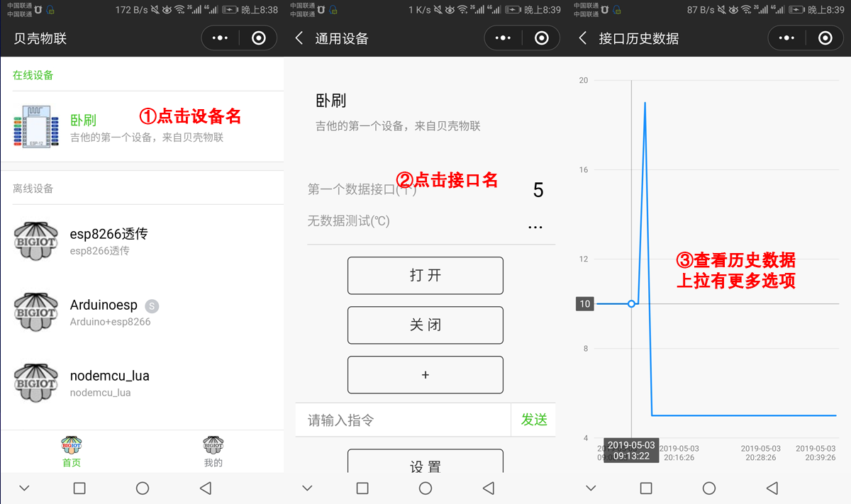Tap 离线设备 section header

coord(33,189)
